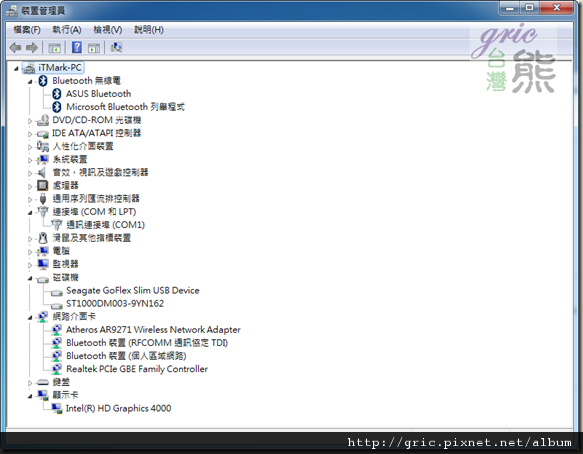Click the 鍵盤 keyboard icon

[43, 382]
